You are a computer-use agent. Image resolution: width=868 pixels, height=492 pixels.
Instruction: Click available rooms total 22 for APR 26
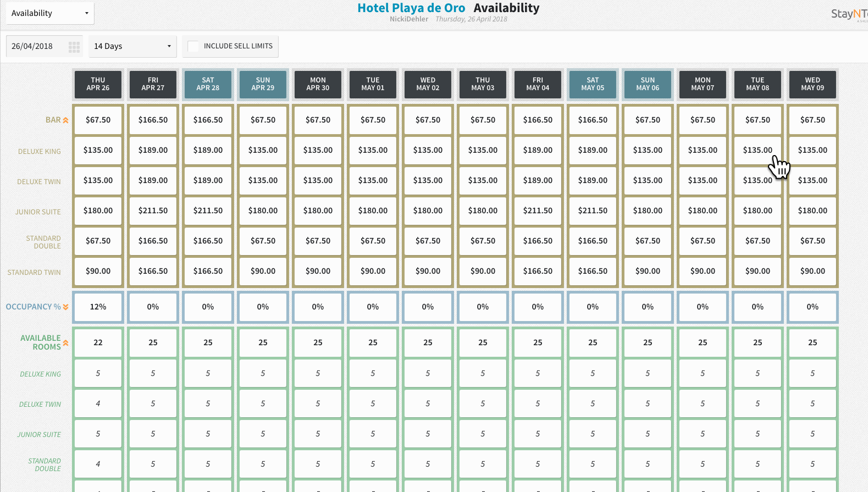coord(98,342)
